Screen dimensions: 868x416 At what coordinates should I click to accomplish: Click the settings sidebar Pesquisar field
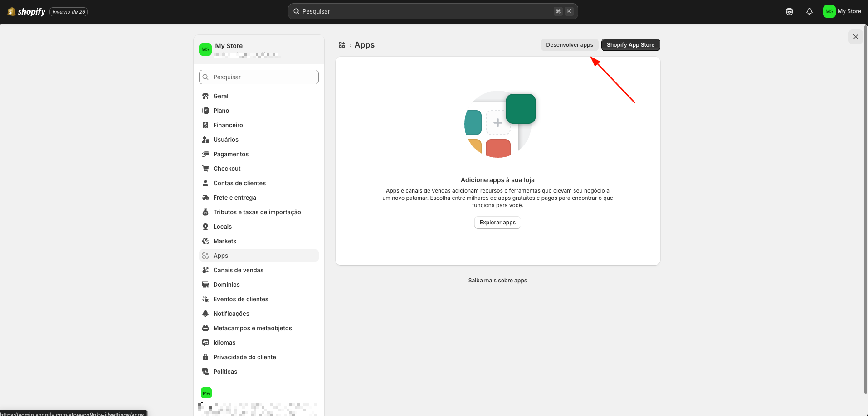[258, 77]
